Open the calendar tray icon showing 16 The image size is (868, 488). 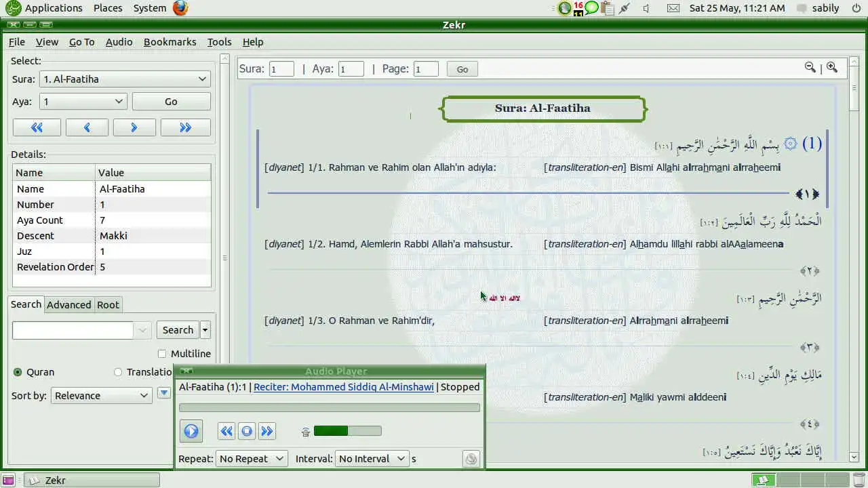578,8
